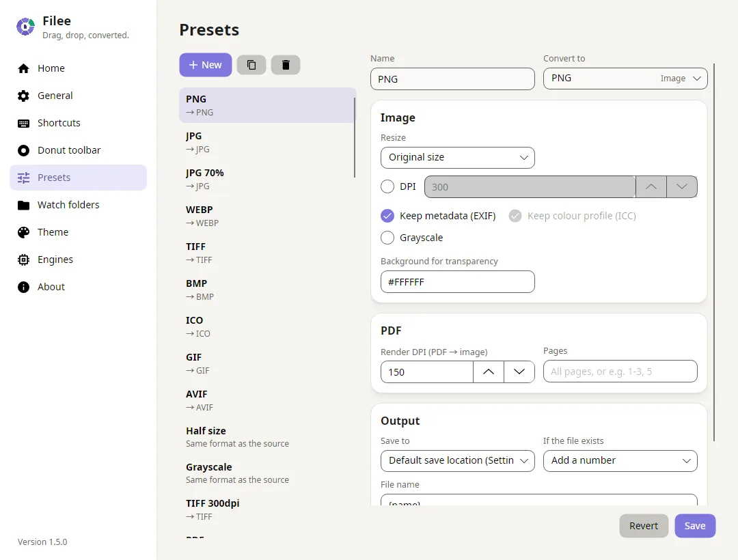
Task: Open General settings
Action: (x=78, y=96)
